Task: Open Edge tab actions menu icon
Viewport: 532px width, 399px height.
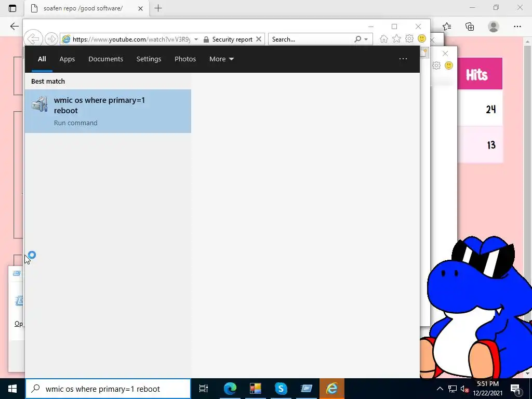Action: click(12, 8)
